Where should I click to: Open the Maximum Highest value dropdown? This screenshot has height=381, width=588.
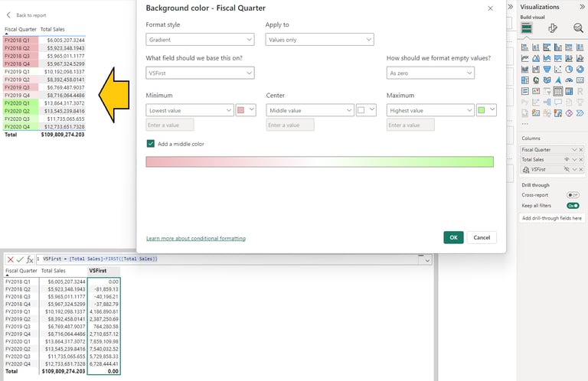[430, 110]
